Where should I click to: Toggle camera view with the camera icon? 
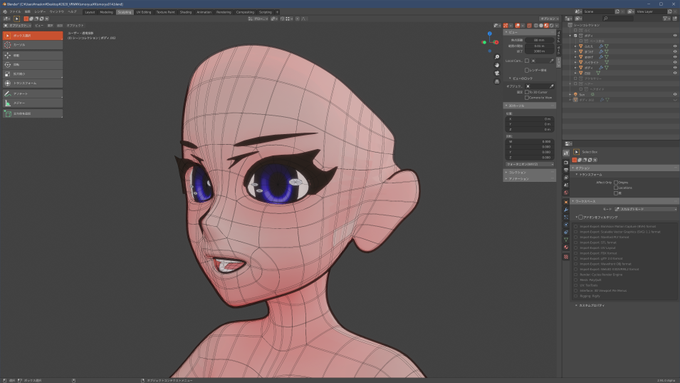(x=497, y=73)
